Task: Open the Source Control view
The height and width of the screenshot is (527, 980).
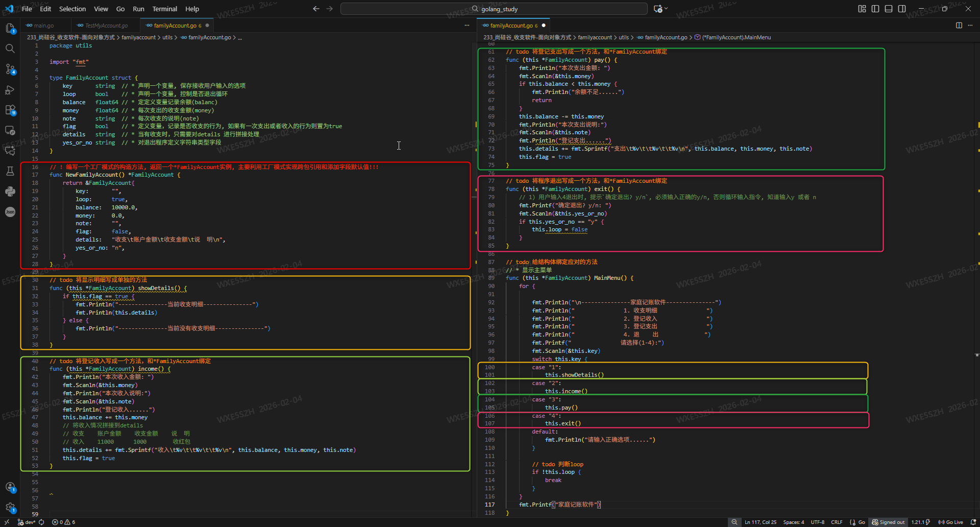Action: [x=10, y=69]
